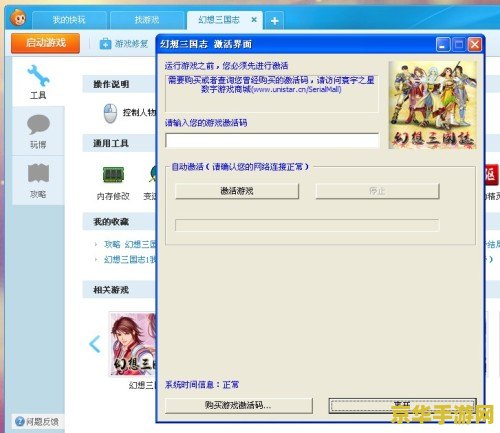This screenshot has width=500, height=433.
Task: Close the 激活界面 dialog with red X
Action: [x=475, y=44]
